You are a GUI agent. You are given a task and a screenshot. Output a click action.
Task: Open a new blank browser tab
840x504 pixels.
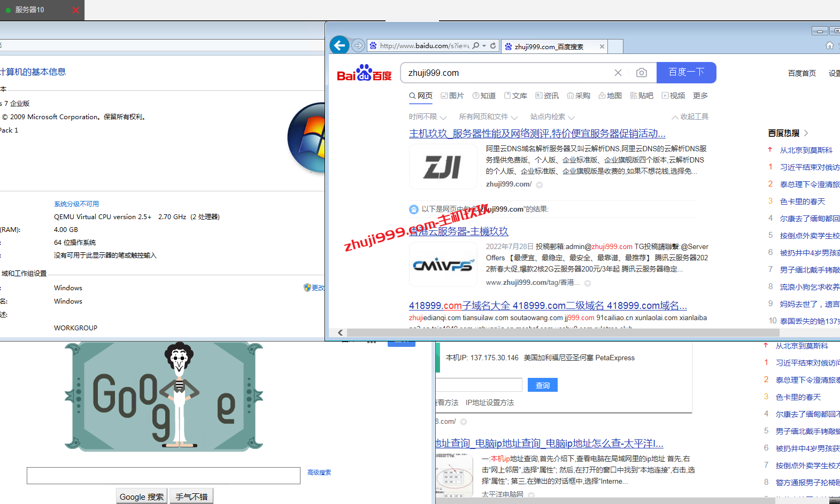(615, 46)
